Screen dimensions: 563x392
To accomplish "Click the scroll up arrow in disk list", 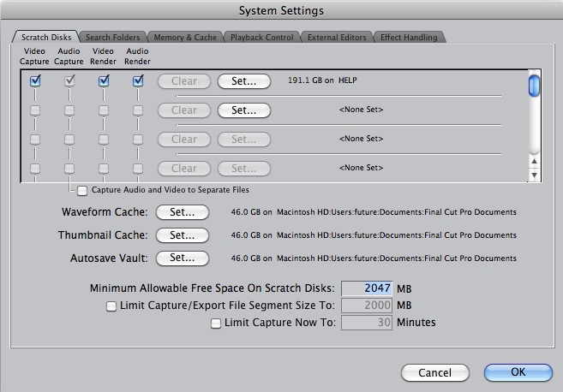I will point(534,162).
